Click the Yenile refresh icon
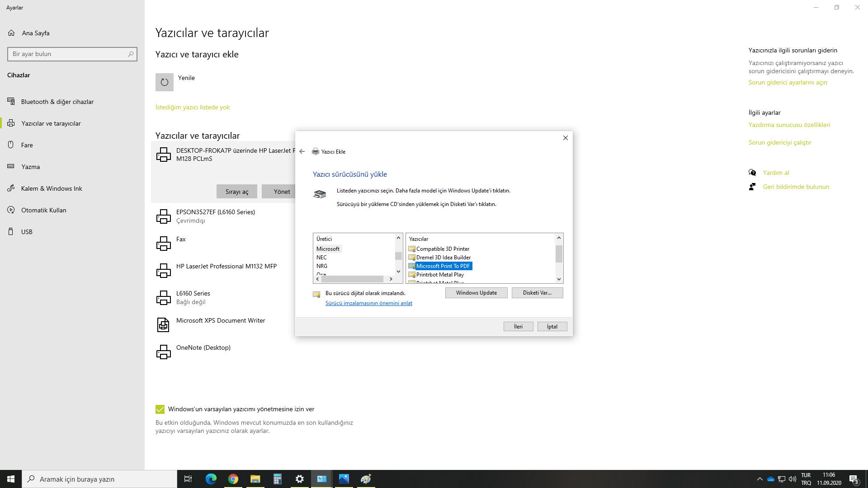Viewport: 868px width, 488px height. (x=165, y=82)
